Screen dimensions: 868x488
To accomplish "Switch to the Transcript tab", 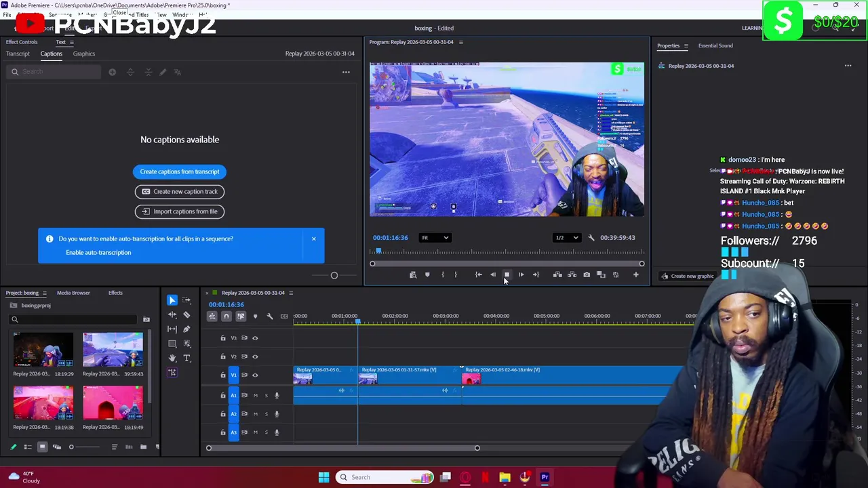I will (18, 54).
